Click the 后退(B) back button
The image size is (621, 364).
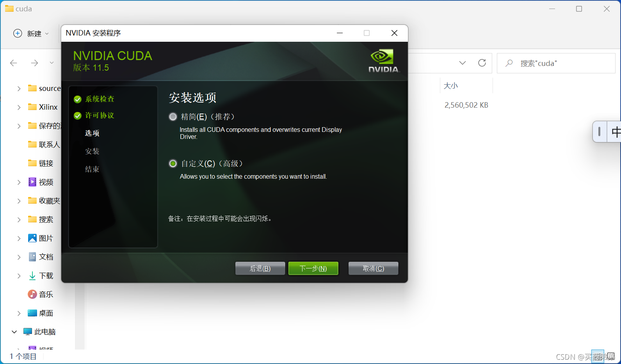(260, 268)
